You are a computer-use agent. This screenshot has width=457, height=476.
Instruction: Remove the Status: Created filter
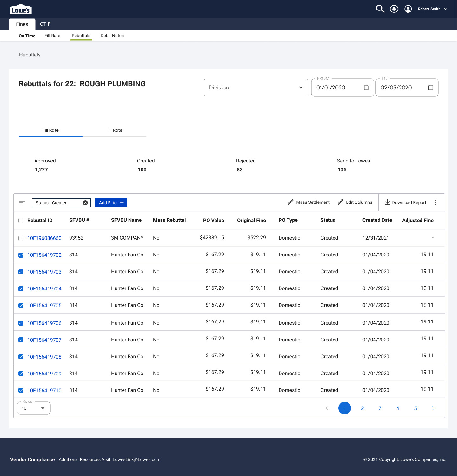(x=85, y=203)
